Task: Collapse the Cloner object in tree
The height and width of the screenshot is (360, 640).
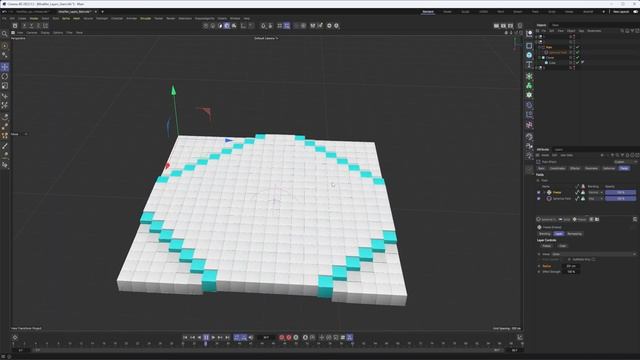Action: click(x=540, y=58)
